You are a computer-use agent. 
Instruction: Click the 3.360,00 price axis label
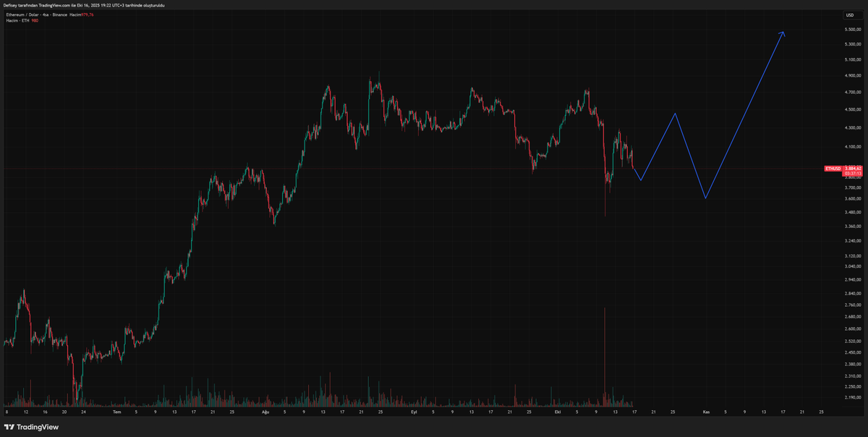[852, 225]
